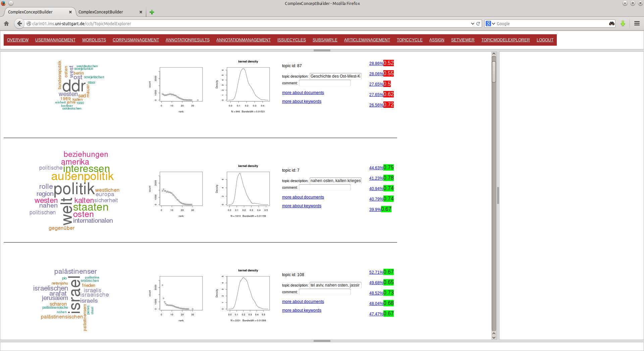Open more about documents for topic 7
This screenshot has width=644, height=351.
coord(303,197)
